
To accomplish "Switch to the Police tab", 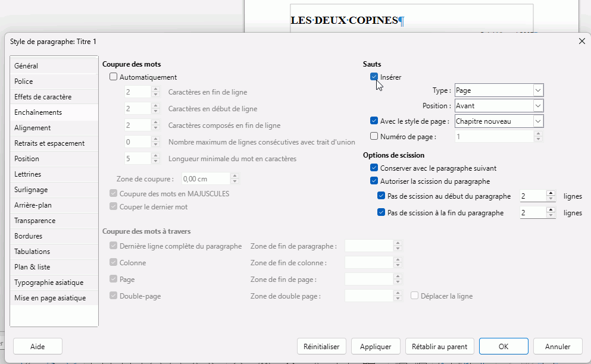I will [24, 81].
